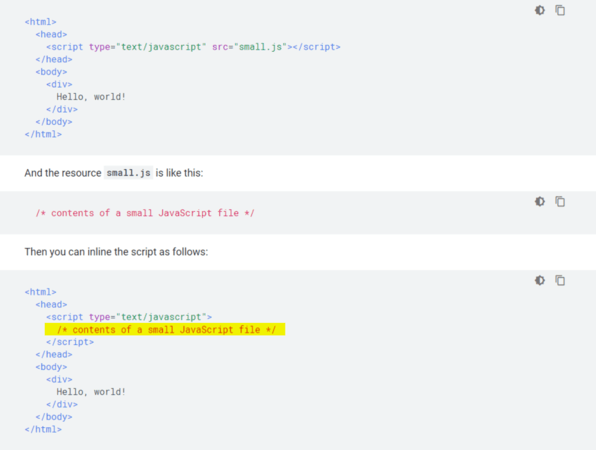Click the <body> tag in the first block
Screen dimensions: 596x450
51,72
